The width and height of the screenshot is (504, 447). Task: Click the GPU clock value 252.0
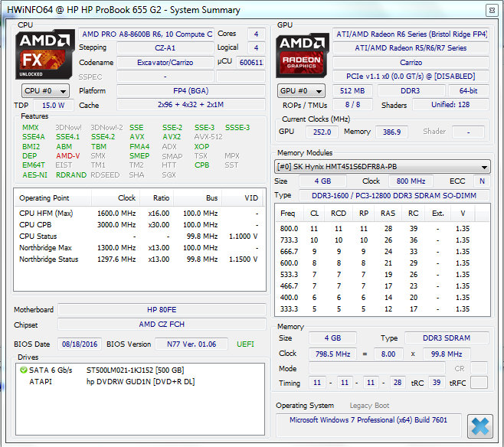pos(322,132)
